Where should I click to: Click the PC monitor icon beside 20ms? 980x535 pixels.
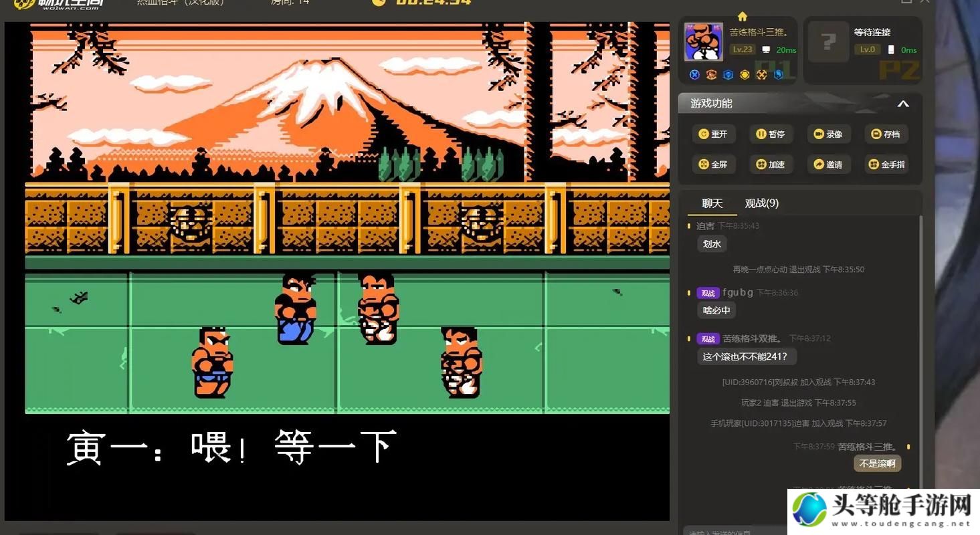pos(766,49)
